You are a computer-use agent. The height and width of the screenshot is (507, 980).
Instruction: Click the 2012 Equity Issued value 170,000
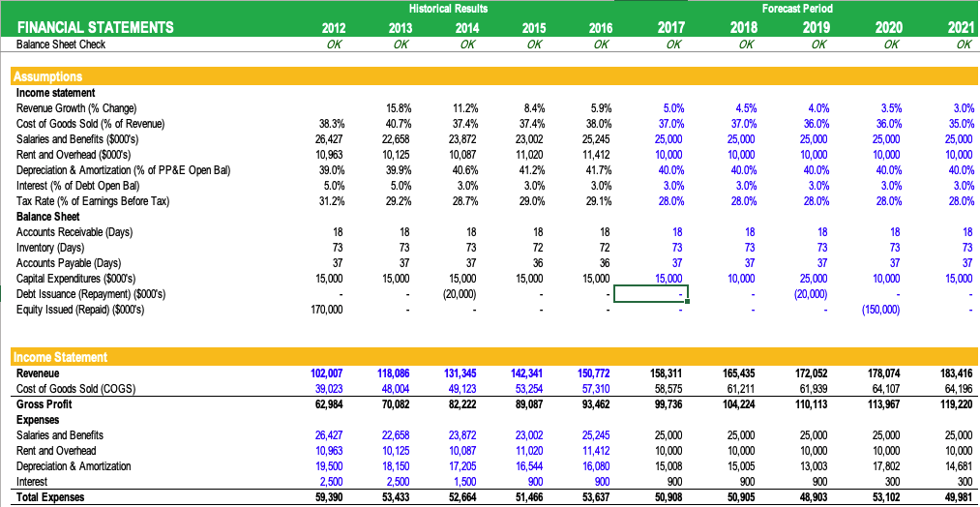click(x=324, y=310)
